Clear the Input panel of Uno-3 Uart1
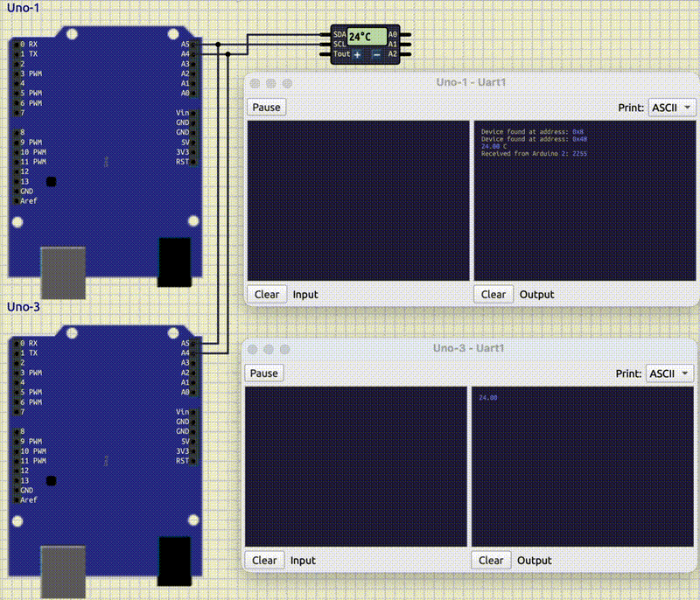The image size is (700, 600). pyautogui.click(x=264, y=560)
